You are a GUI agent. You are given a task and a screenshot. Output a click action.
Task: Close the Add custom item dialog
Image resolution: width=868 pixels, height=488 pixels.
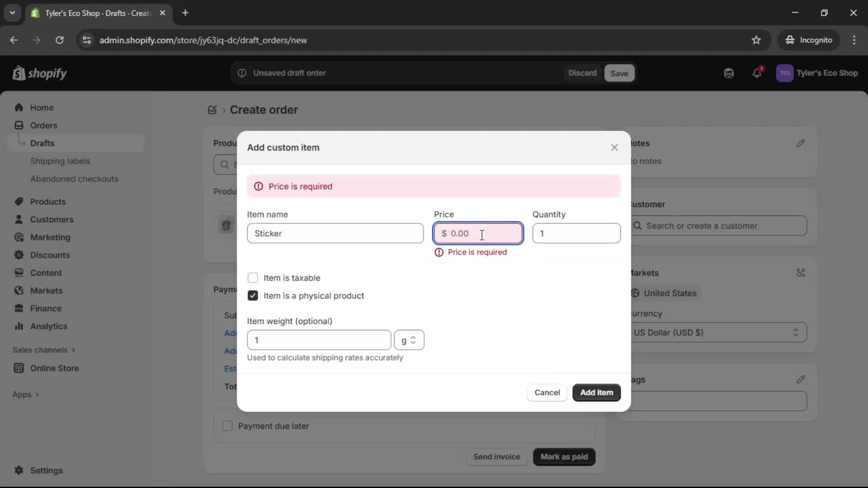pos(614,148)
